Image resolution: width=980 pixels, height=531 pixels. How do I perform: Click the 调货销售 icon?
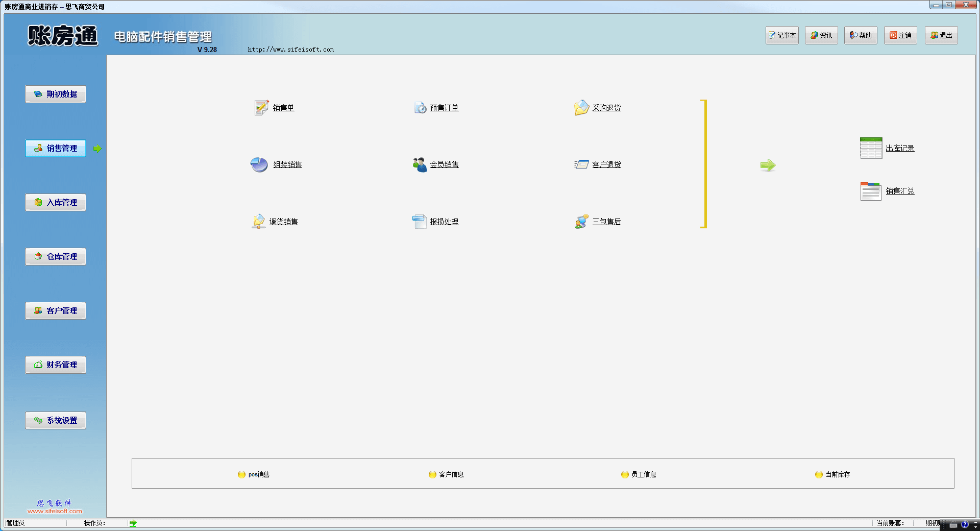[259, 221]
